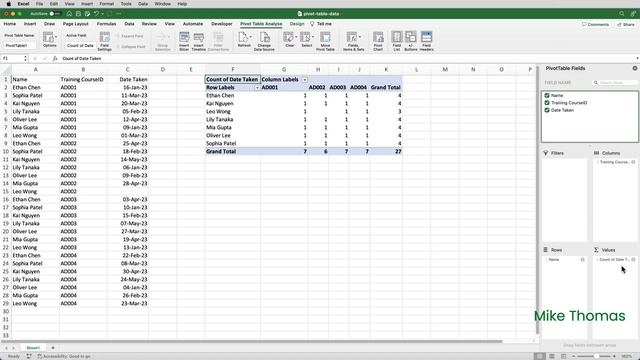This screenshot has height=360, width=640.
Task: Click the Home icon in title bar
Action: pyautogui.click(x=69, y=13)
